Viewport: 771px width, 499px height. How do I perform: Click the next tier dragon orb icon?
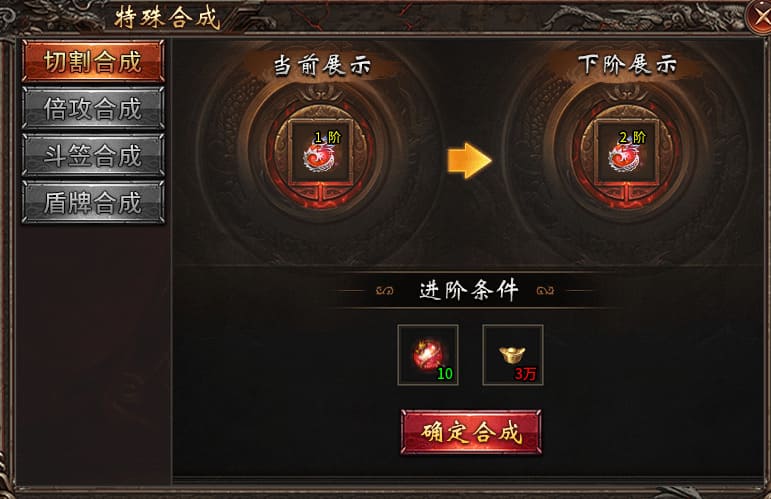[x=625, y=152]
